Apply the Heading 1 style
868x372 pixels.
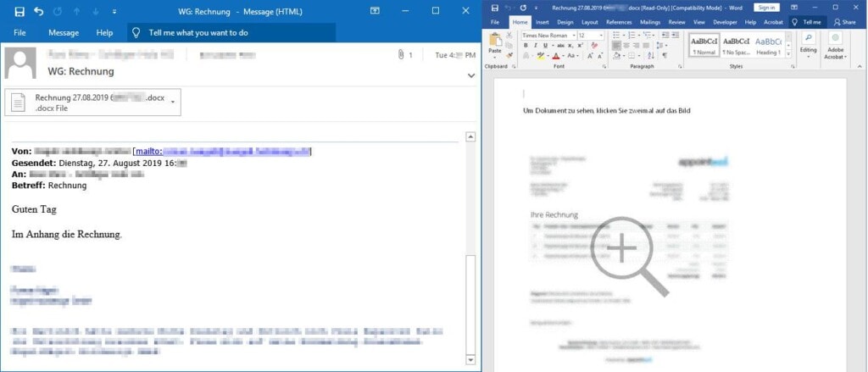tap(768, 45)
